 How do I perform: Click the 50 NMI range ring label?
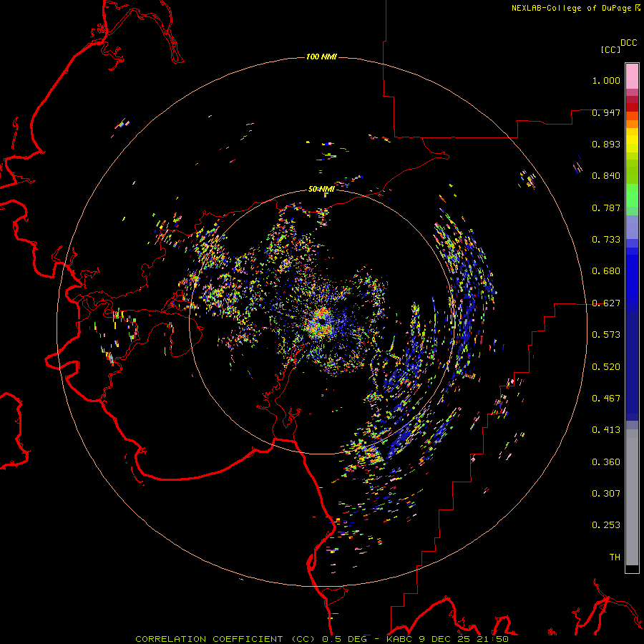pos(321,189)
